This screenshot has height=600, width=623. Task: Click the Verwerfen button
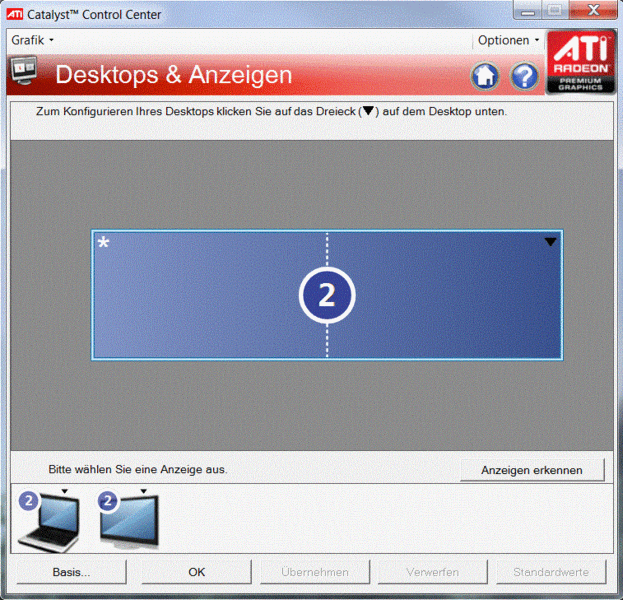click(x=432, y=572)
